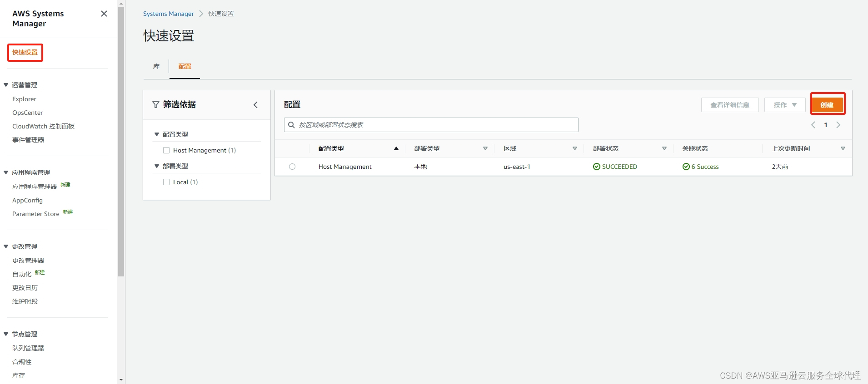Click the orange 创建 button

(827, 105)
